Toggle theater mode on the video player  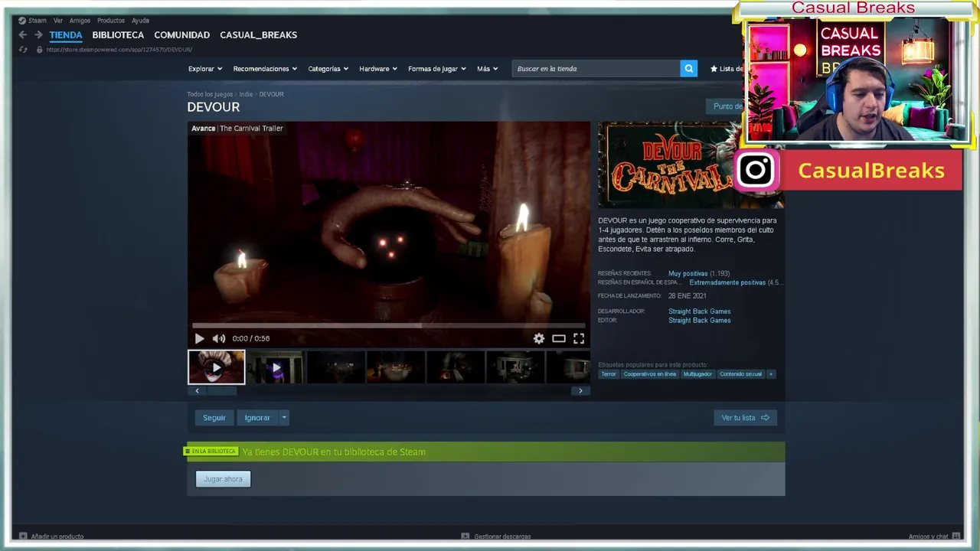pos(559,338)
